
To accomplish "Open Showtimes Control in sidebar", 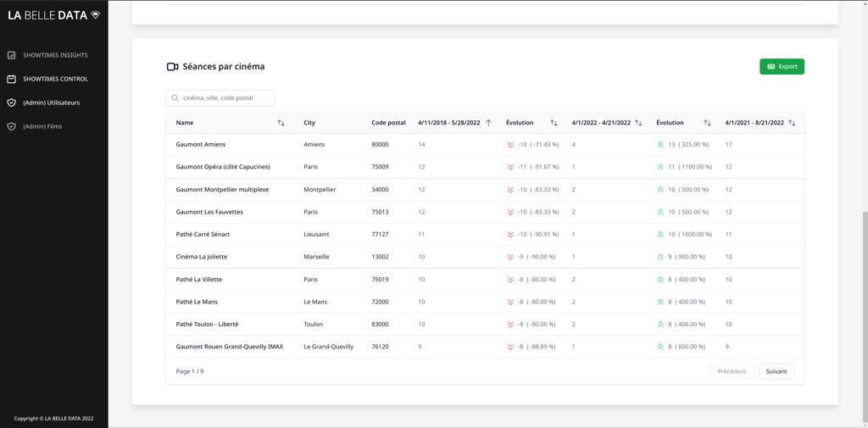I will [55, 79].
